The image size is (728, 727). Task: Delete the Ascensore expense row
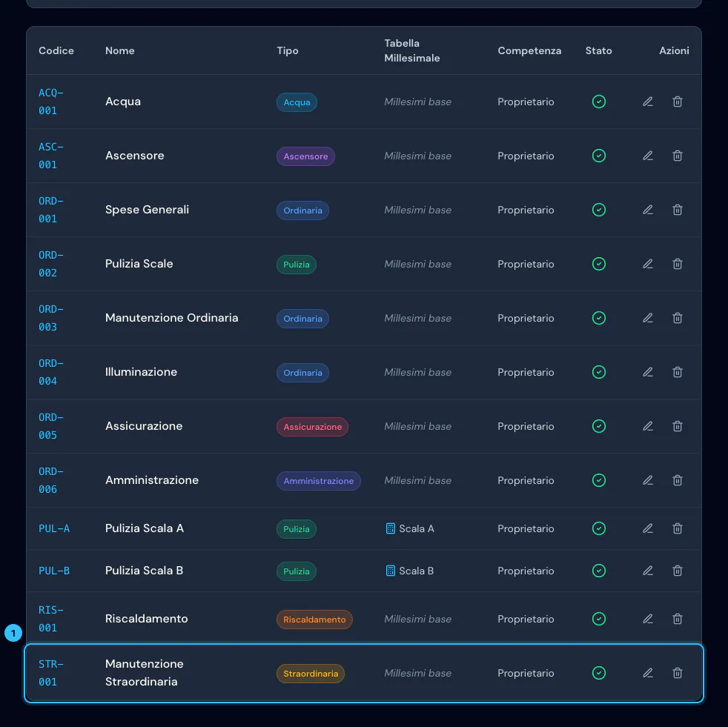678,156
